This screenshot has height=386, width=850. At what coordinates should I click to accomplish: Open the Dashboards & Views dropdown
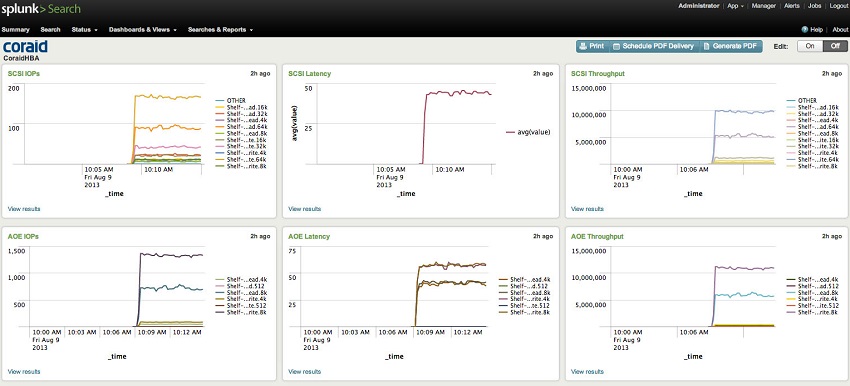tap(143, 30)
